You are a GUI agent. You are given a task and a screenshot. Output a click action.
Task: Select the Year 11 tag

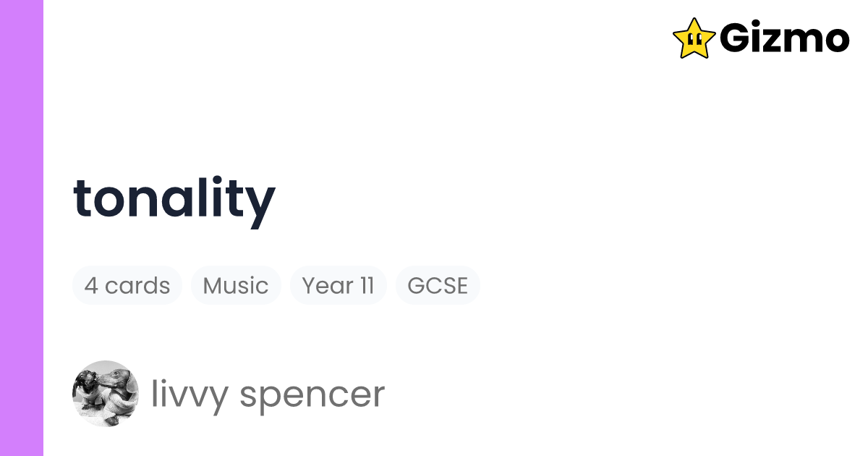pos(338,285)
